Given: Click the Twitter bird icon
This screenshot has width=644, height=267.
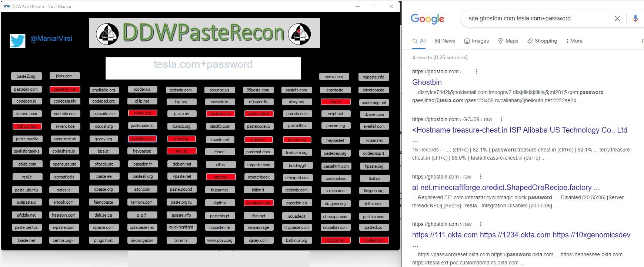Looking at the screenshot, I should pos(18,41).
